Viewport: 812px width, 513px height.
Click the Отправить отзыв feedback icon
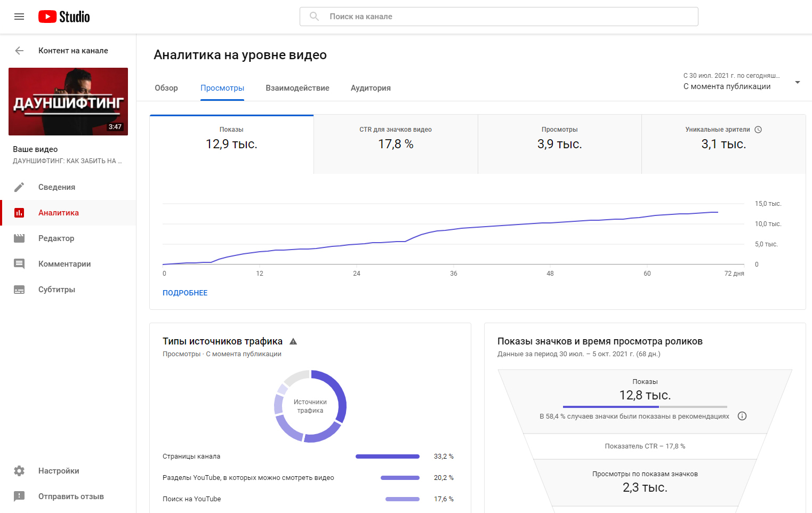pyautogui.click(x=19, y=496)
